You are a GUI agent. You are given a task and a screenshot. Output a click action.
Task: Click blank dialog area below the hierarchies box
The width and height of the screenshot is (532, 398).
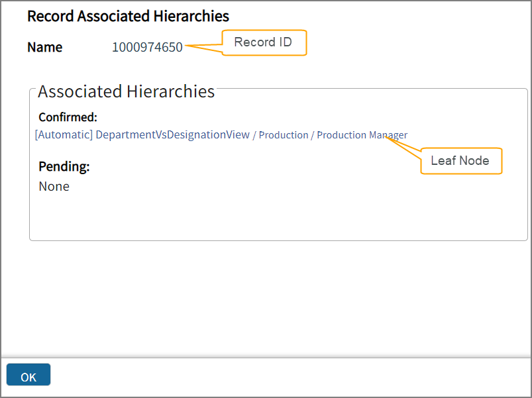pos(265,298)
